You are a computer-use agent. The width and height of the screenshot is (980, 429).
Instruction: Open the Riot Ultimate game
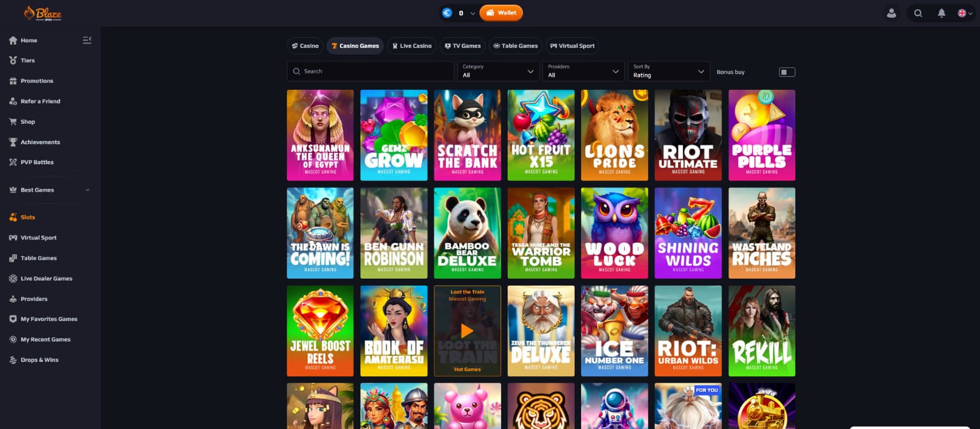click(688, 135)
